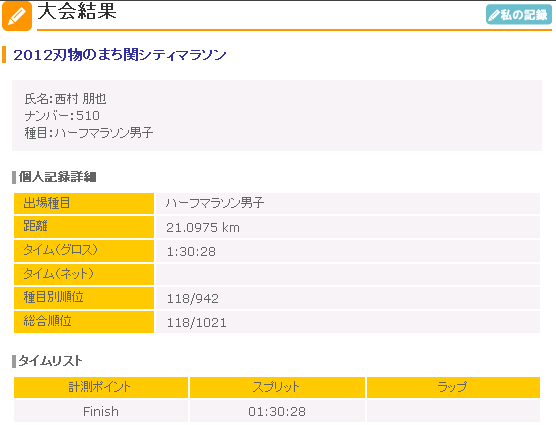Click the 距離 row header cell
This screenshot has width=556, height=425.
pos(84,227)
